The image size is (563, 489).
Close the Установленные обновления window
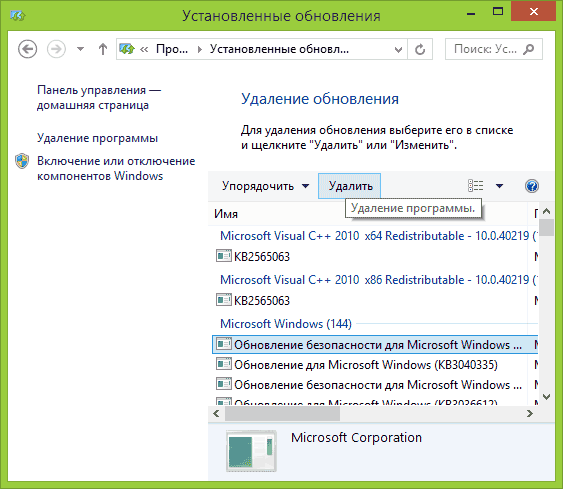(534, 12)
